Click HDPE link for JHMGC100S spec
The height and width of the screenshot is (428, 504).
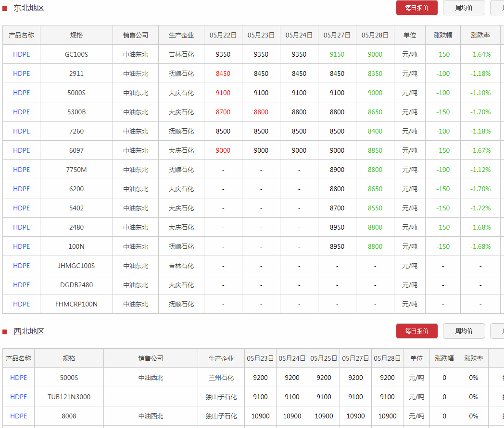point(21,266)
